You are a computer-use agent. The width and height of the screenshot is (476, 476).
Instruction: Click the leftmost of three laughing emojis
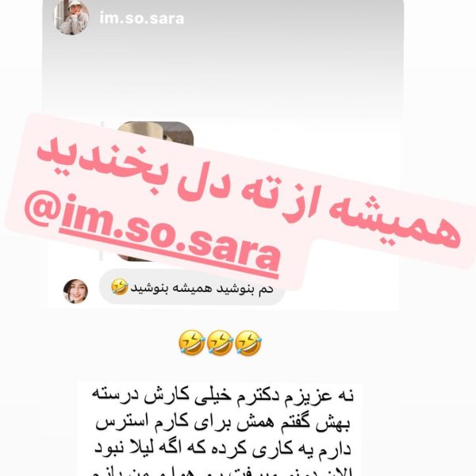click(x=191, y=343)
